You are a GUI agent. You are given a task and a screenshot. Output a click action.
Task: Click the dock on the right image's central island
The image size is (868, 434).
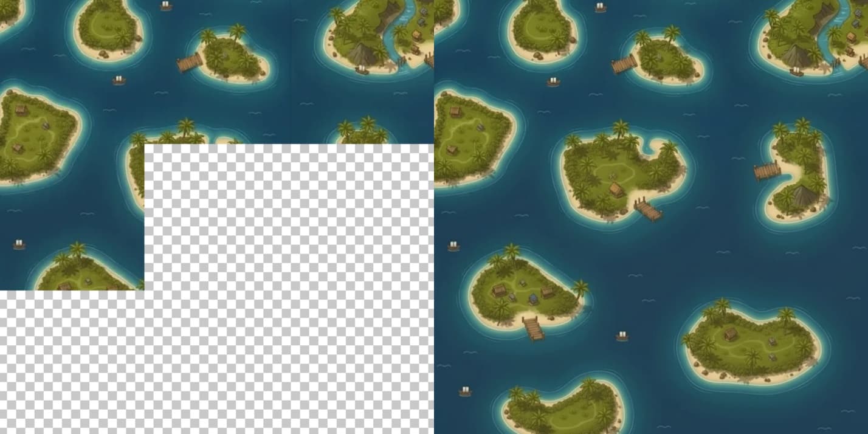(648, 210)
